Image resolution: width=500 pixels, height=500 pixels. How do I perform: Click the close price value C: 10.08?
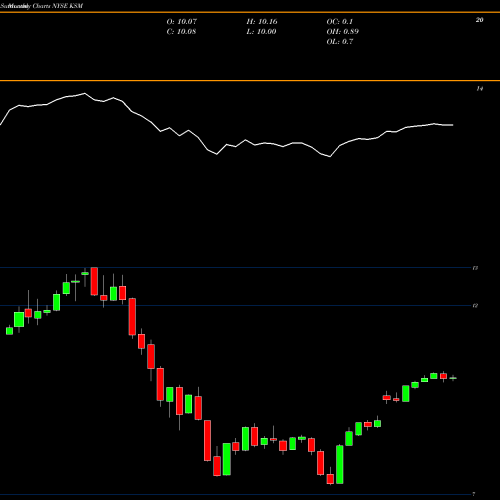181,32
